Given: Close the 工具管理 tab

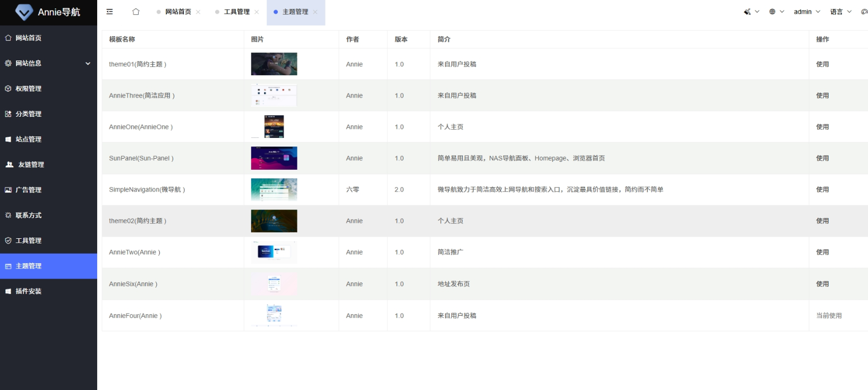Looking at the screenshot, I should click(x=257, y=12).
